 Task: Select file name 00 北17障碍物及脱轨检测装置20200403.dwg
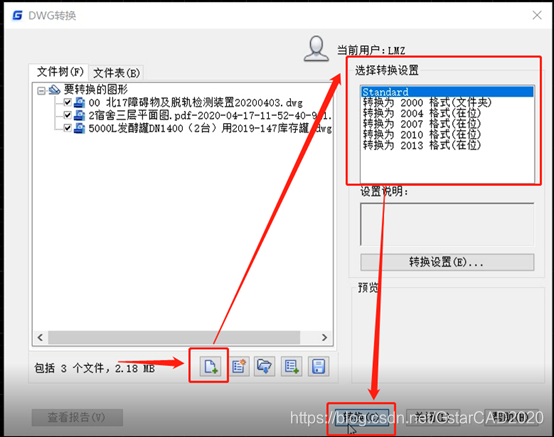(195, 103)
